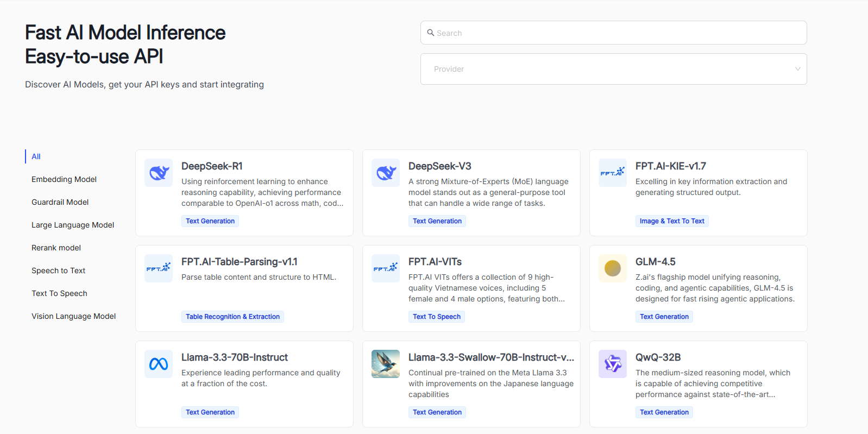
Task: Click the DeepSeek-V3 whale logo icon
Action: (386, 173)
